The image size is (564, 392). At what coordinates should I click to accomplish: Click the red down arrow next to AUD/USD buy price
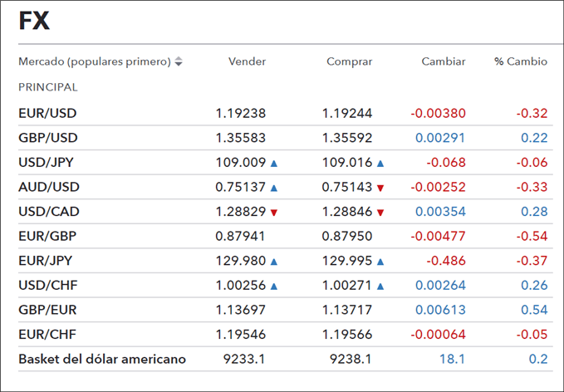click(x=380, y=188)
